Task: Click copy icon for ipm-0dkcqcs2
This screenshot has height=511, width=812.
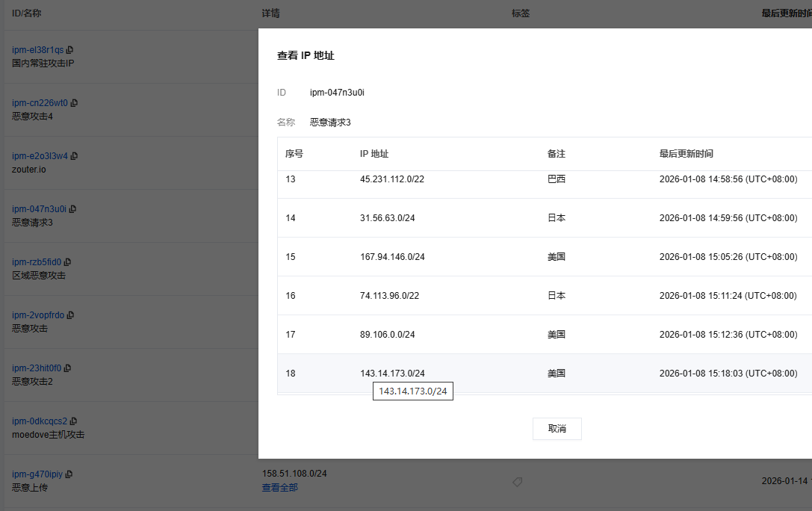Action: (x=73, y=421)
